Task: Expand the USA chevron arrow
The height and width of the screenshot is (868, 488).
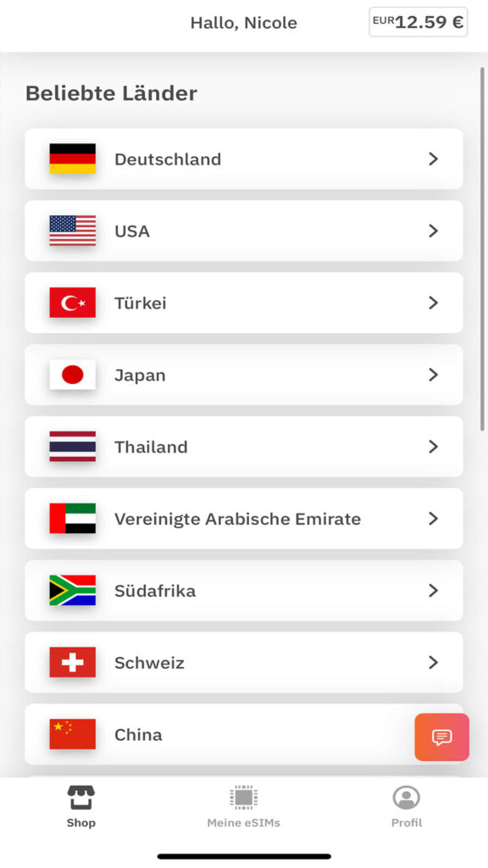Action: click(x=433, y=231)
